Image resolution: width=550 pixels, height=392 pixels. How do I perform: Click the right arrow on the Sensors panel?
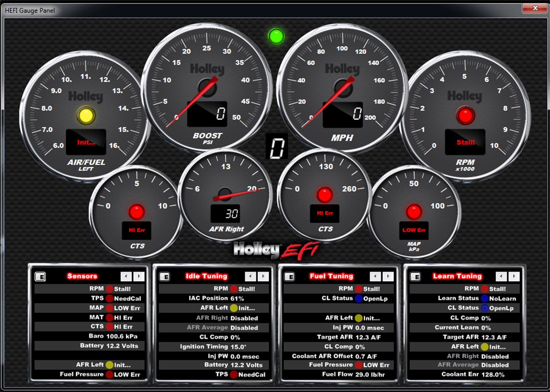point(139,276)
